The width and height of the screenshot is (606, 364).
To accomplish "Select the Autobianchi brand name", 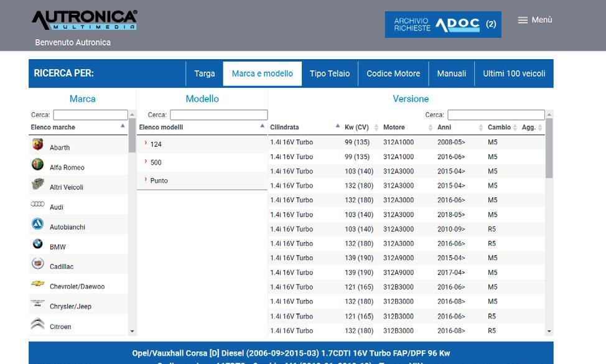I will pos(67,227).
